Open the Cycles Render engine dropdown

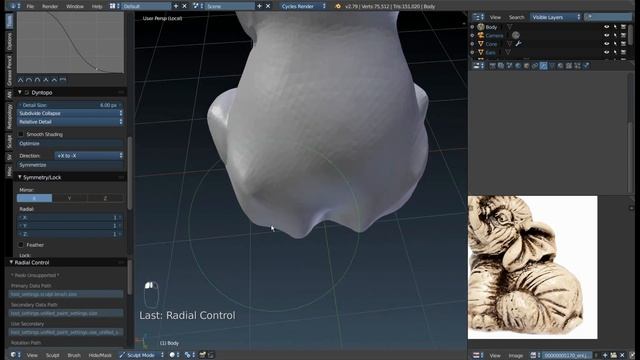pos(304,6)
